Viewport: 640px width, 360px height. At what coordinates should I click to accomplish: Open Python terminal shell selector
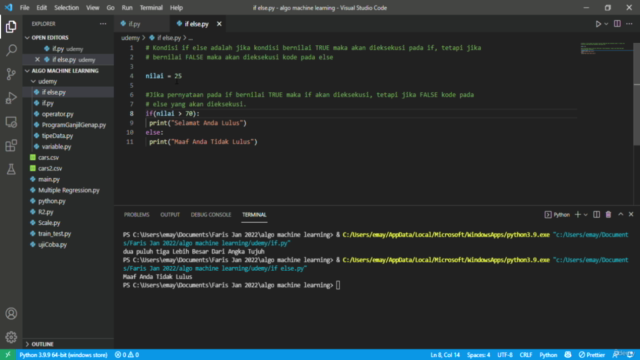557,215
